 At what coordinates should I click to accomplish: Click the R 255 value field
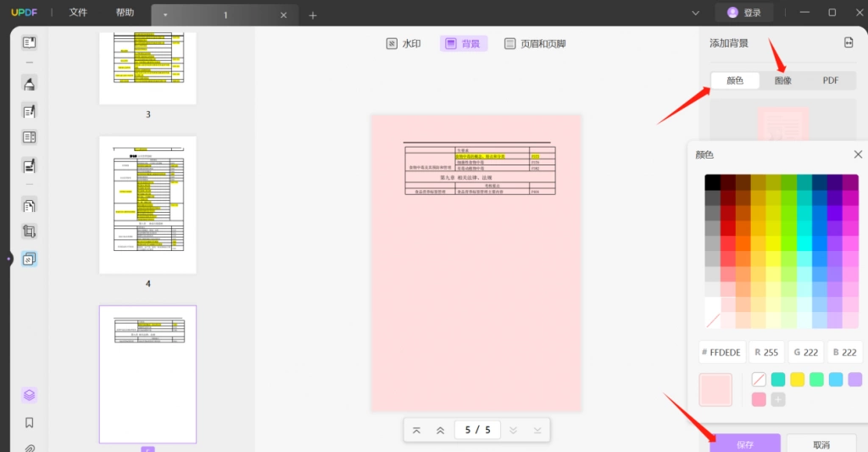click(x=766, y=352)
